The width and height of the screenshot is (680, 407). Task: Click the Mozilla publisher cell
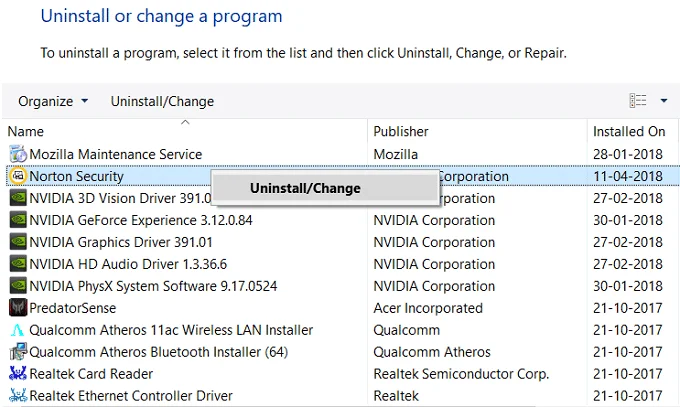click(396, 154)
